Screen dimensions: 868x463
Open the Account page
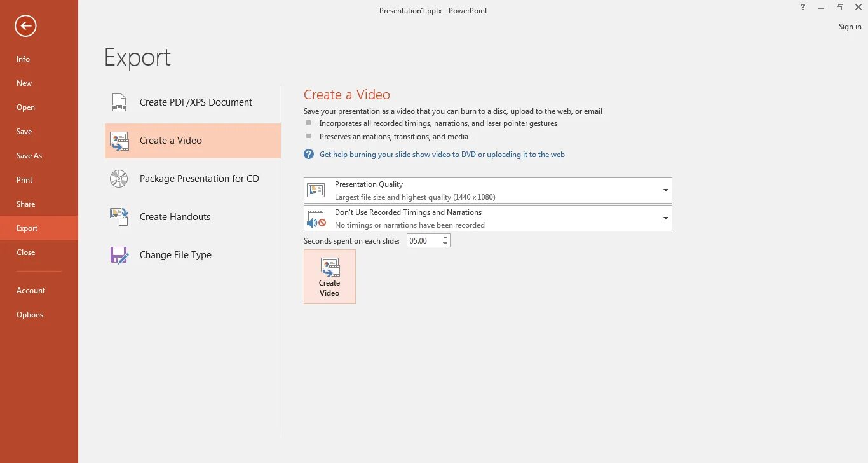pyautogui.click(x=39, y=291)
